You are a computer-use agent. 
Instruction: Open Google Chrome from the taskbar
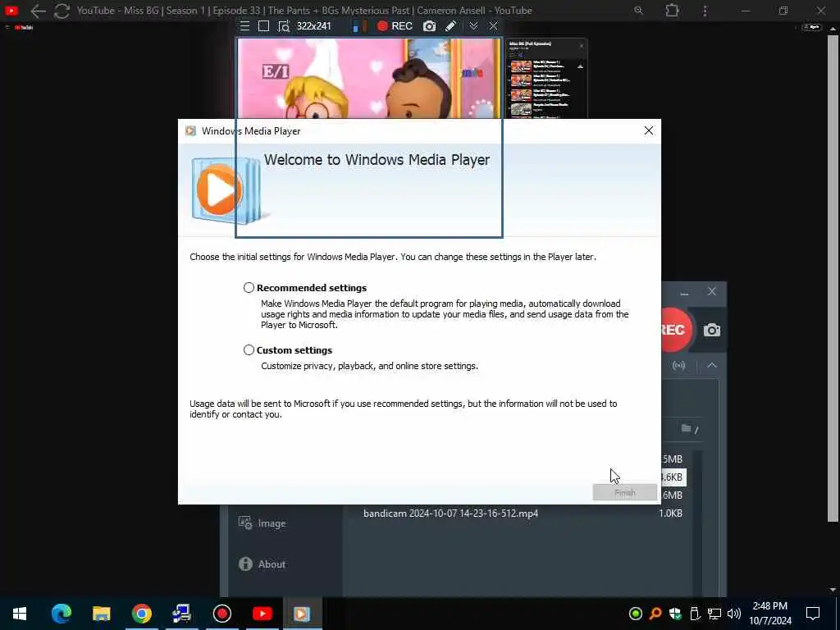click(141, 614)
